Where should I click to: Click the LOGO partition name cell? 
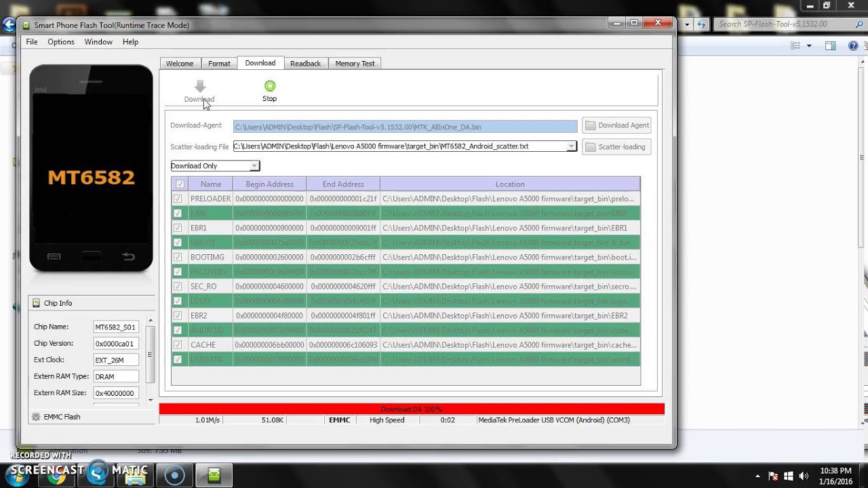point(210,301)
